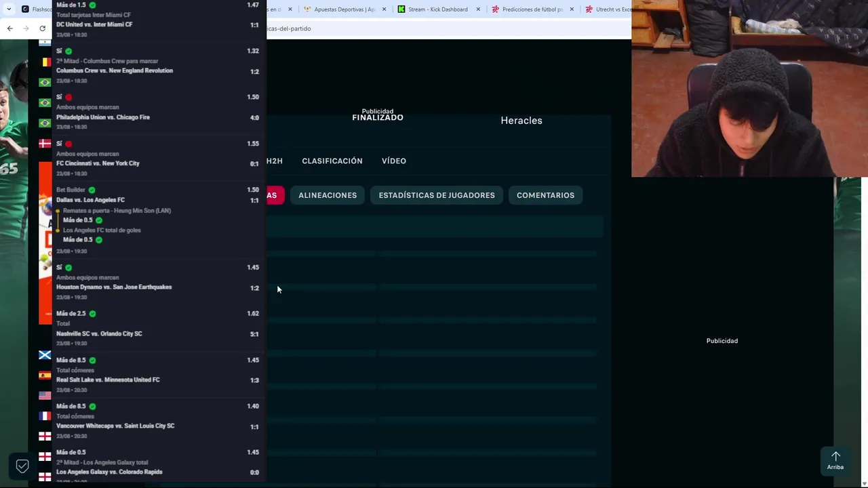Close the Predicciones de fútbol tab
The width and height of the screenshot is (868, 488).
click(x=572, y=9)
